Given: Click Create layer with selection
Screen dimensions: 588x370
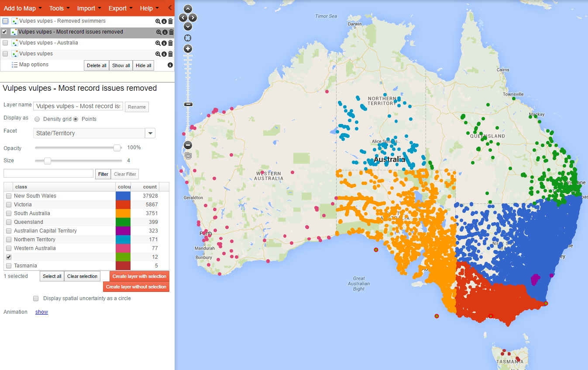Looking at the screenshot, I should [x=139, y=276].
